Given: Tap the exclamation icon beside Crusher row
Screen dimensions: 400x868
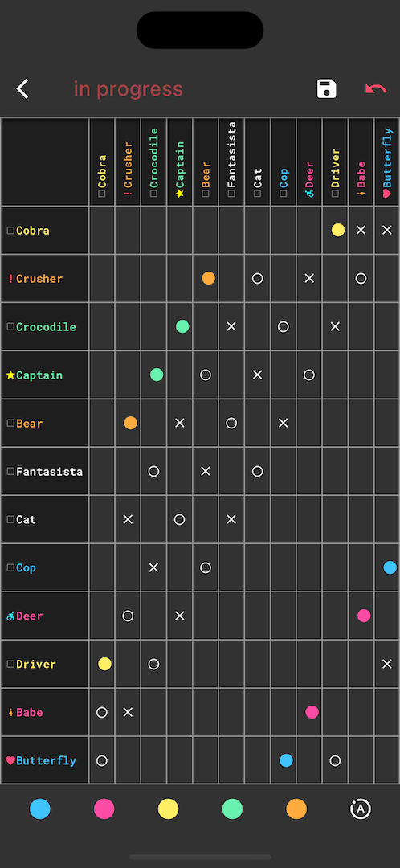Looking at the screenshot, I should 10,278.
